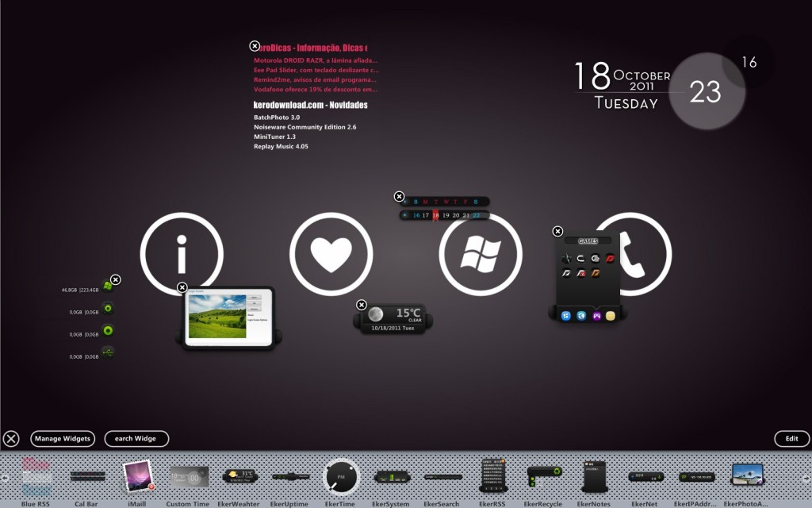The image size is (812, 508).
Task: Open 'Motorola DROID RAZR' news headline
Action: pos(316,60)
